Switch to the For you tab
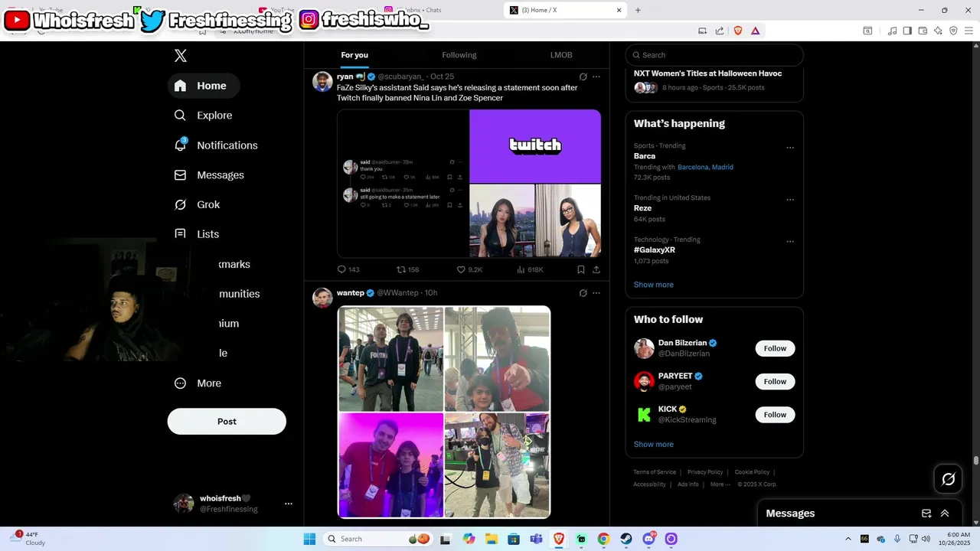 pyautogui.click(x=354, y=55)
